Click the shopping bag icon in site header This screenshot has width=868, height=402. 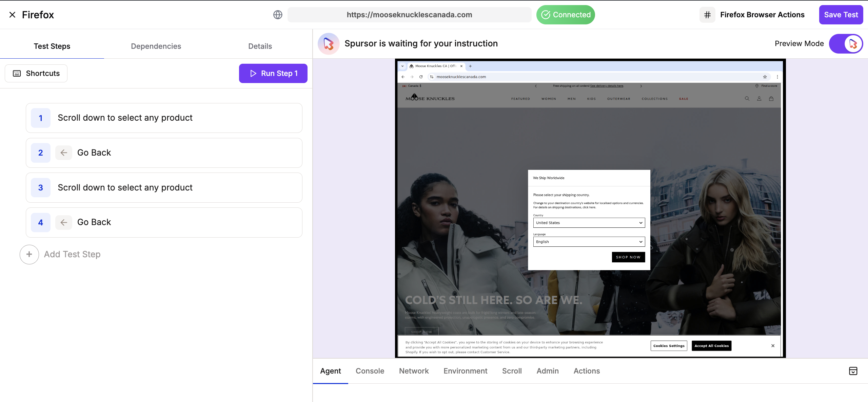click(x=771, y=99)
